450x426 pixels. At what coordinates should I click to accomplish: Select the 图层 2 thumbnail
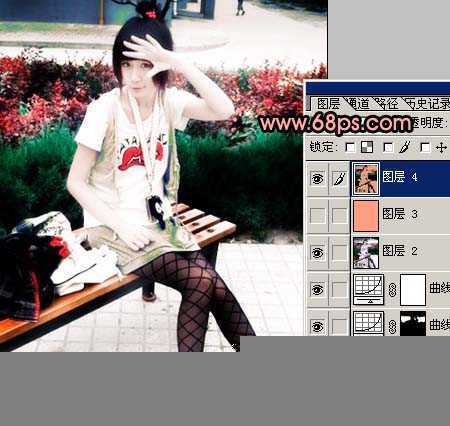pos(366,253)
